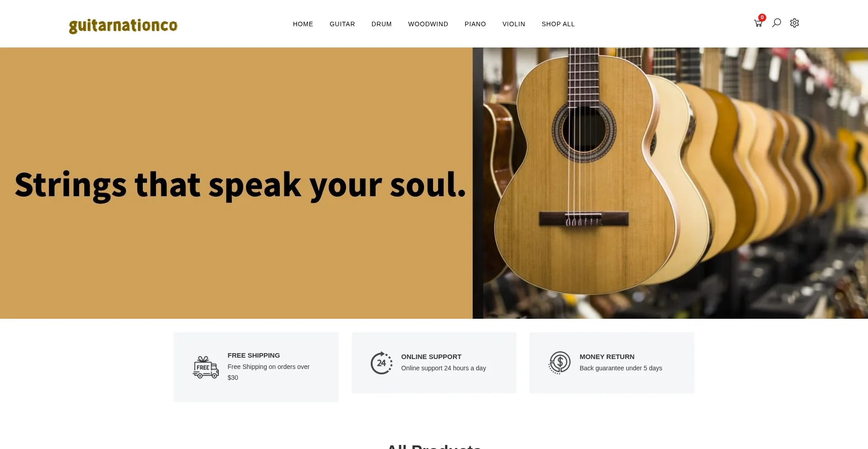The width and height of the screenshot is (868, 449).
Task: Click the Online Support heading
Action: coord(431,357)
